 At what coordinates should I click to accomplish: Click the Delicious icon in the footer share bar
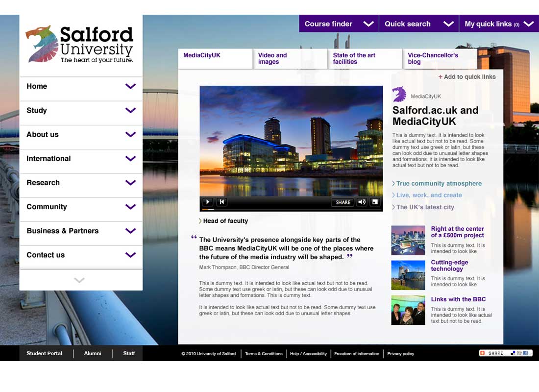pos(513,353)
